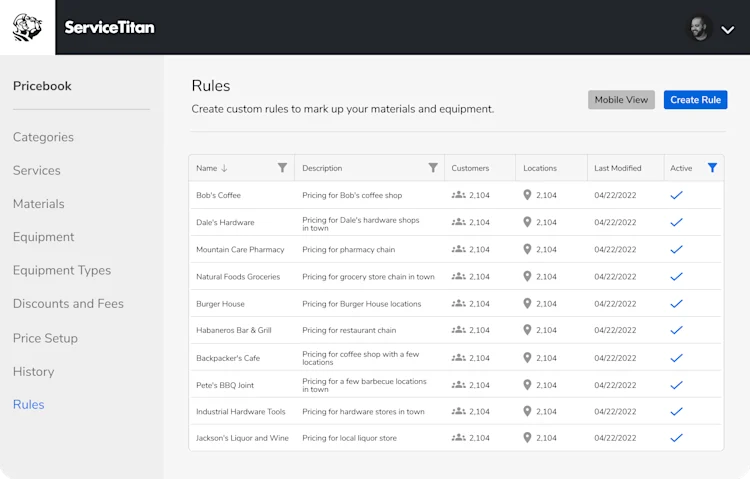
Task: Open the Pete's BBQ Joint rule name
Action: click(x=225, y=385)
